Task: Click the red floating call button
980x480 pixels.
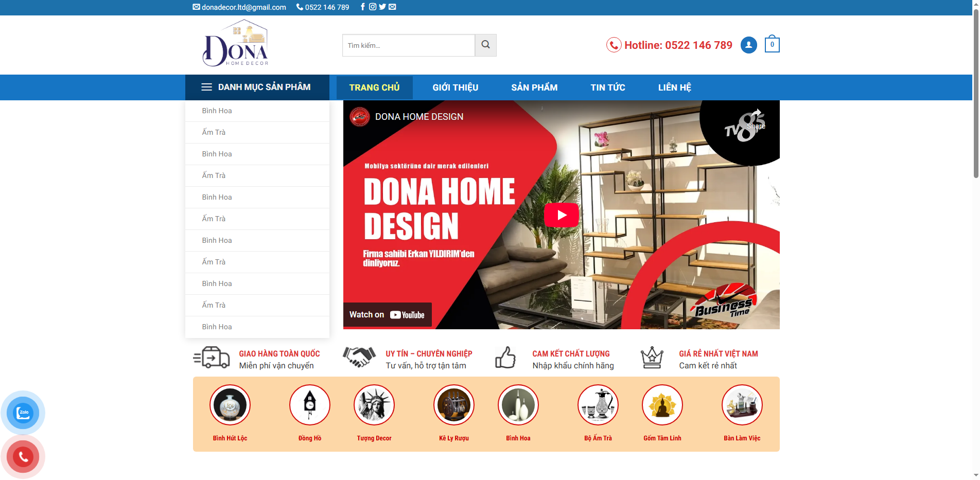Action: click(x=23, y=456)
